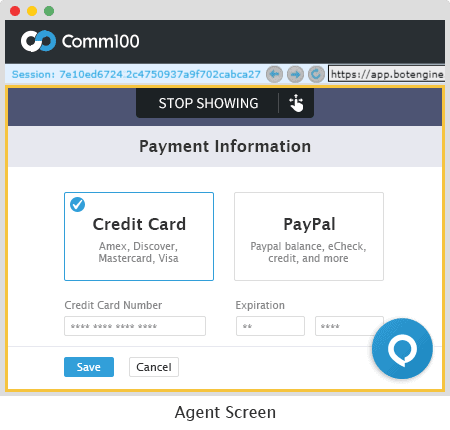This screenshot has height=430, width=450.
Task: Click the Payment Information heading
Action: [x=225, y=146]
